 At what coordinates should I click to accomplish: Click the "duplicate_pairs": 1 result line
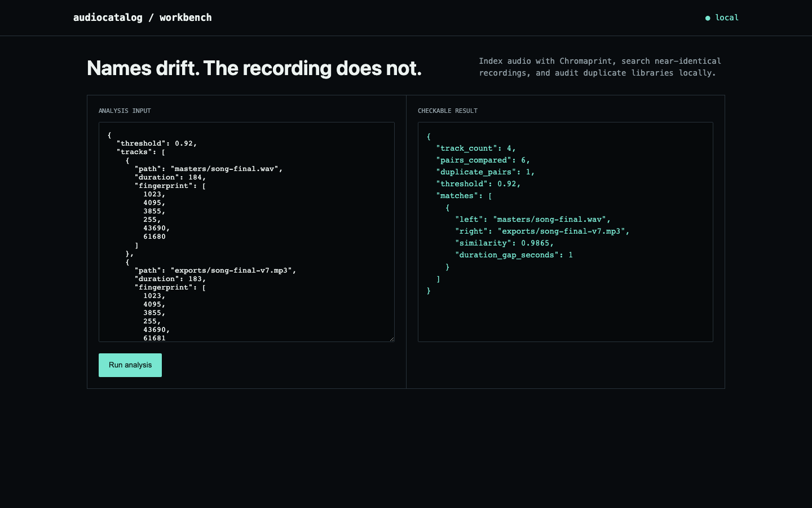tap(486, 172)
